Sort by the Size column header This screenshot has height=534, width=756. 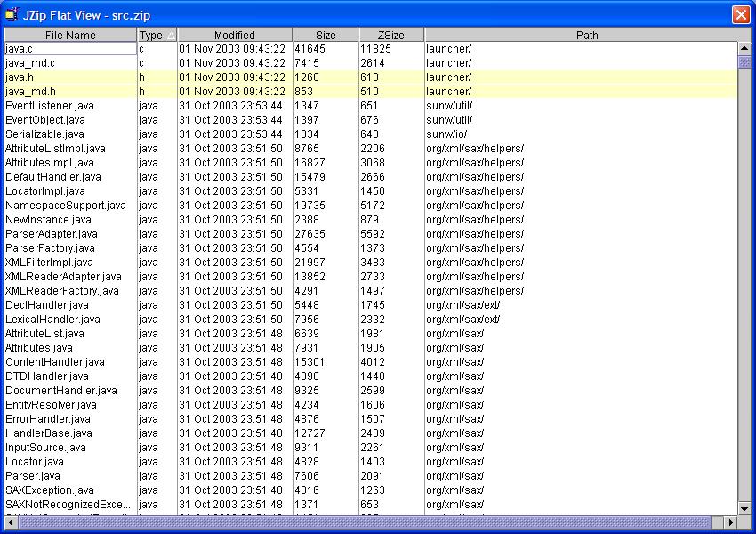point(326,36)
